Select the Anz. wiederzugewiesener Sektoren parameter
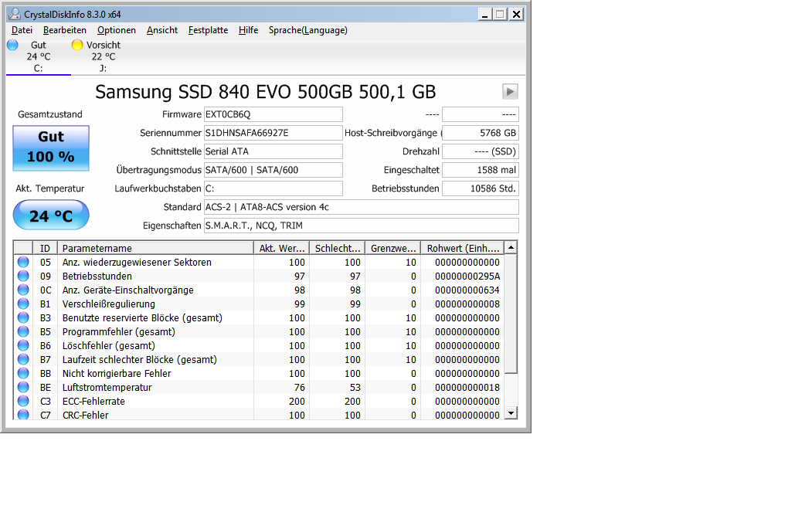812x509 pixels. point(137,263)
